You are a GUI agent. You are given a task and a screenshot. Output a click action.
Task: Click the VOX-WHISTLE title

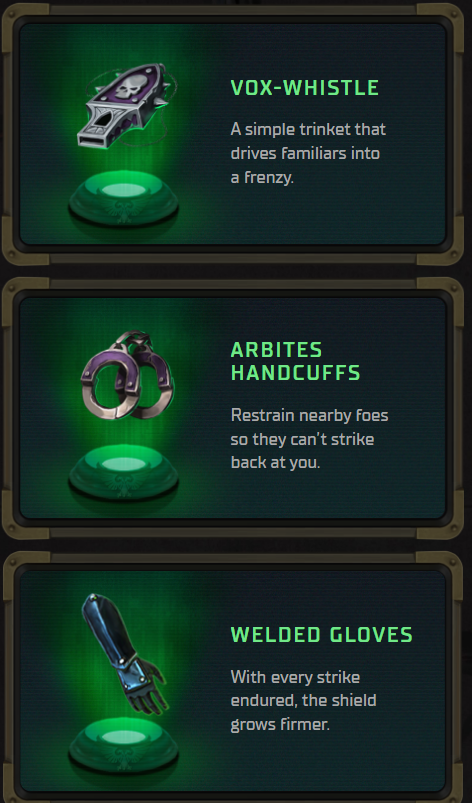(305, 88)
